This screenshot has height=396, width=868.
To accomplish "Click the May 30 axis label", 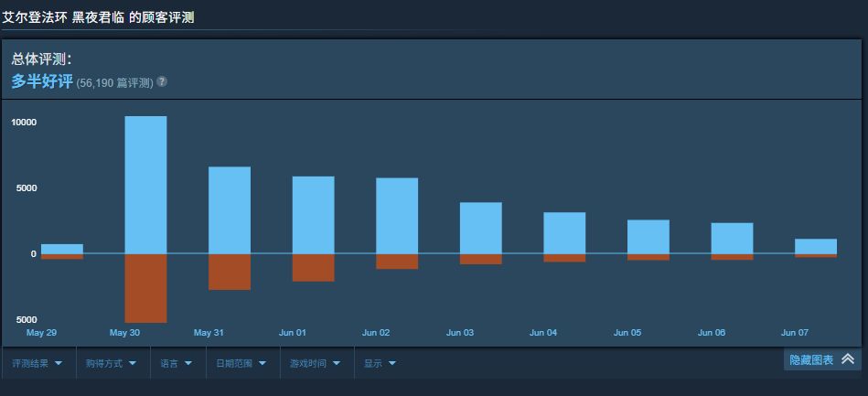I will [124, 333].
